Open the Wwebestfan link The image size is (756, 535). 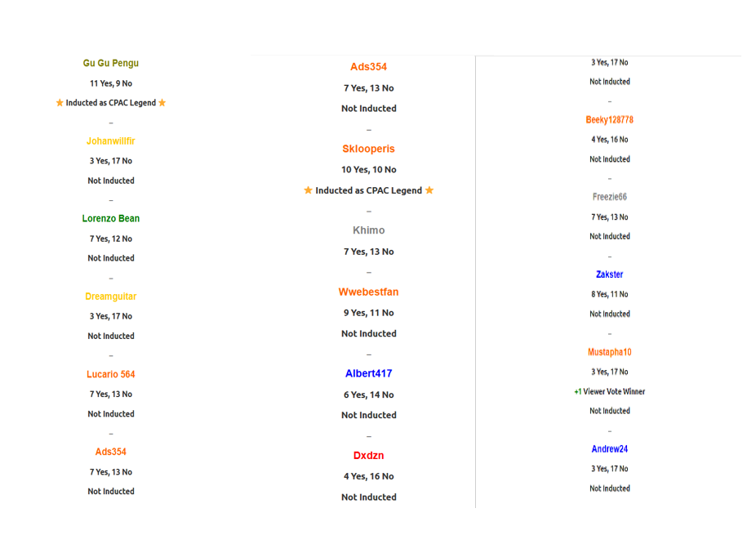tap(368, 292)
